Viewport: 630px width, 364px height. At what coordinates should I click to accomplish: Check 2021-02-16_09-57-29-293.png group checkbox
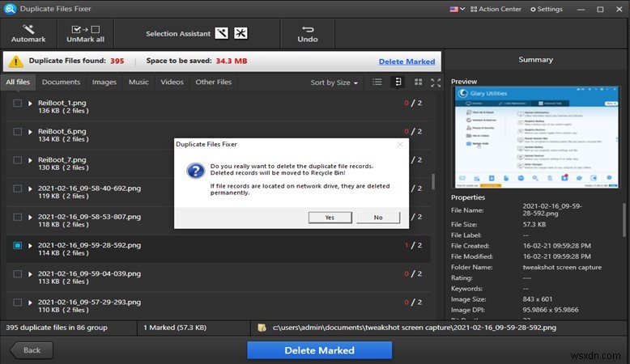click(17, 303)
